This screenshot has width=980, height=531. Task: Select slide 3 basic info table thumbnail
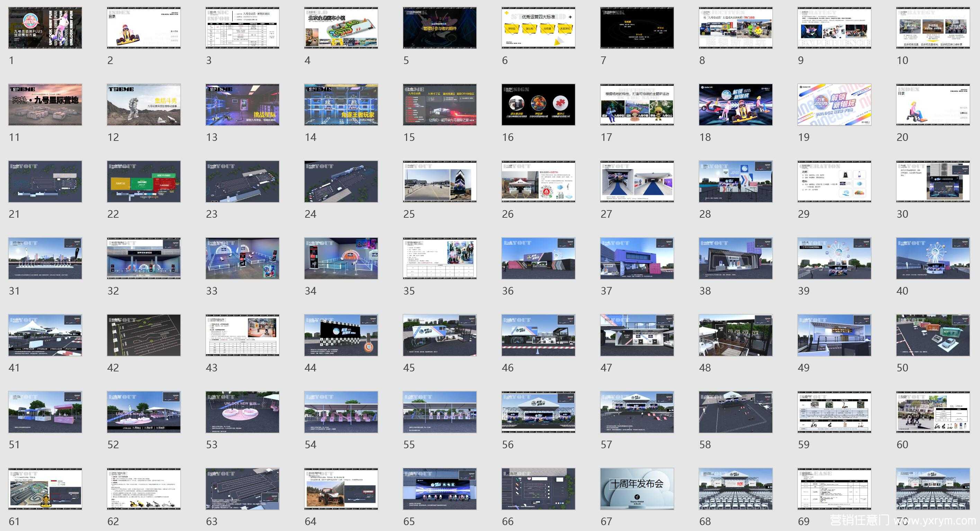242,28
